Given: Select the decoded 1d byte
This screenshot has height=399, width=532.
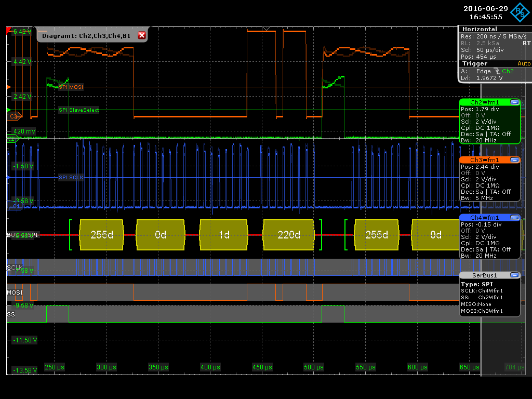Looking at the screenshot, I should coord(224,235).
